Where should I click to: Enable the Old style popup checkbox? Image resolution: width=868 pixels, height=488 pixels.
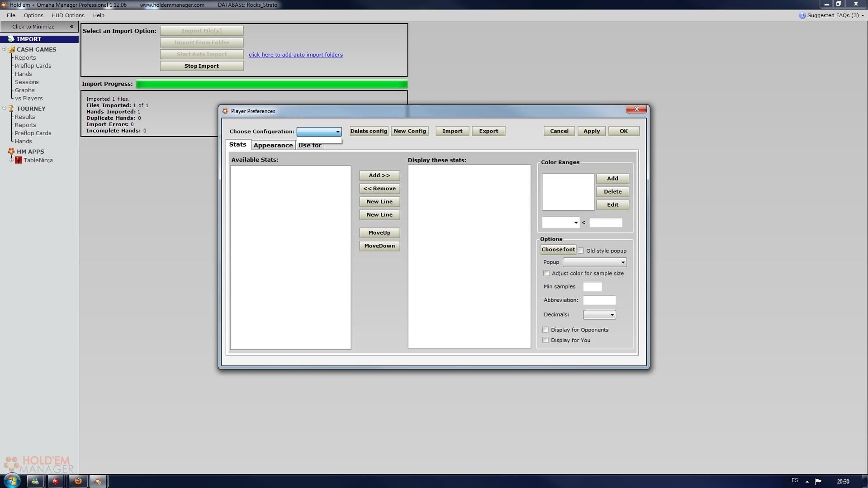[x=581, y=251]
